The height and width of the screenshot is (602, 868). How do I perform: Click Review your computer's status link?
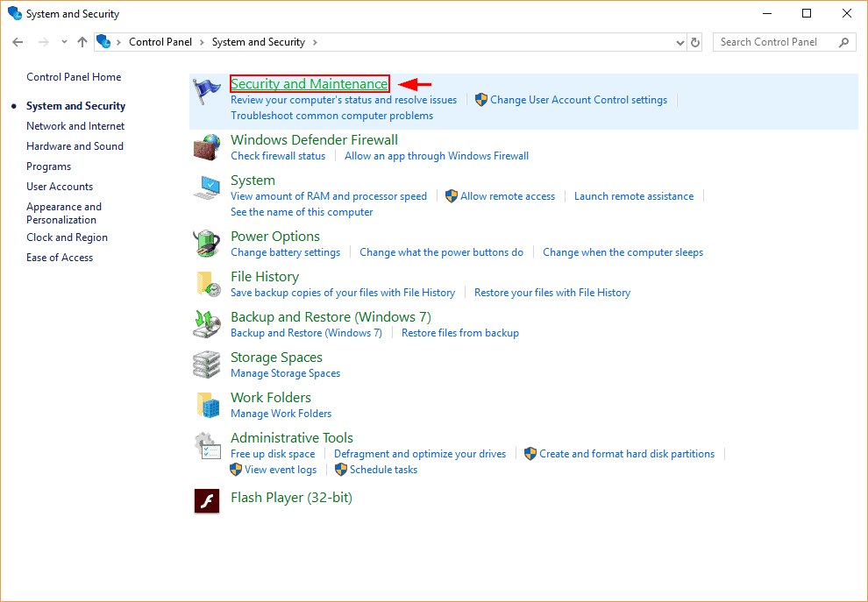point(344,100)
